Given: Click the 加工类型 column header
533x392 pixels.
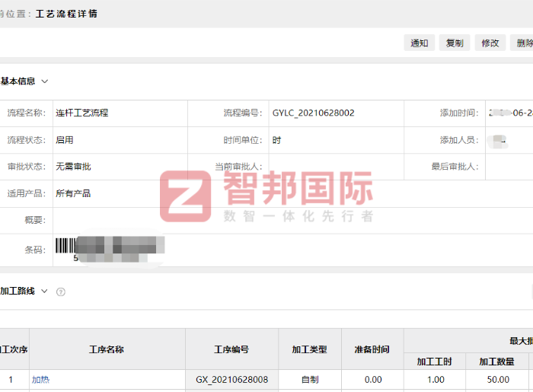Looking at the screenshot, I should coord(310,349).
